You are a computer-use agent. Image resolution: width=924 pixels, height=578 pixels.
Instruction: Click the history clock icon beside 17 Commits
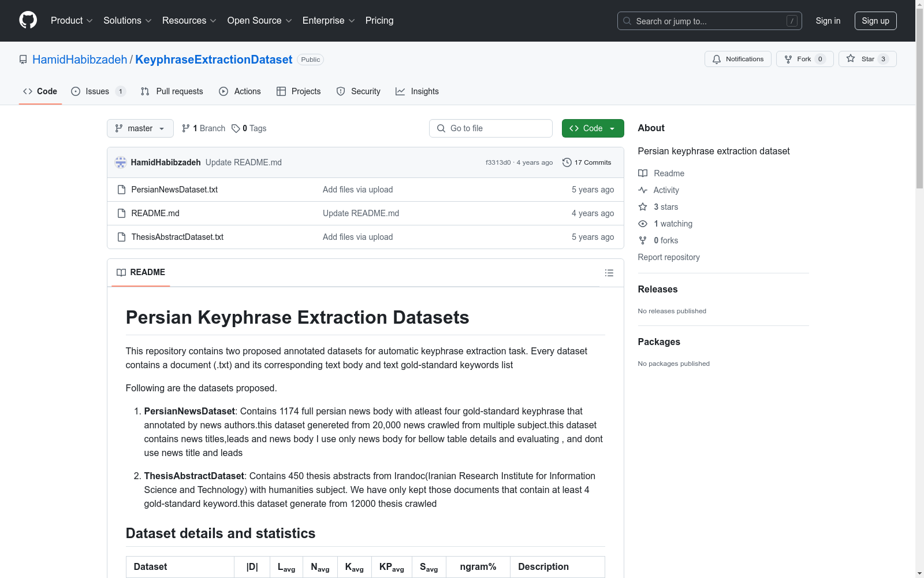tap(567, 162)
